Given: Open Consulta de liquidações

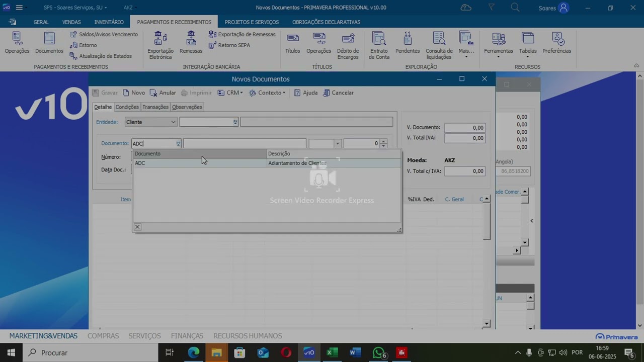Looking at the screenshot, I should point(439,45).
